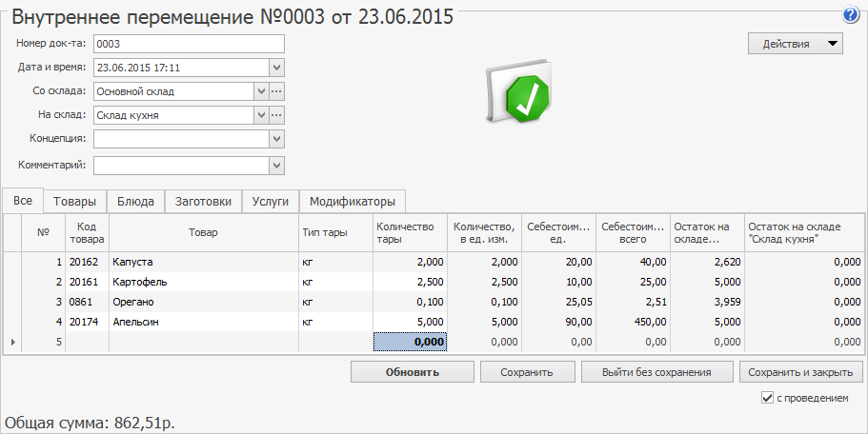Click the "Номер док-та" input field
This screenshot has height=434, width=868.
pyautogui.click(x=189, y=44)
